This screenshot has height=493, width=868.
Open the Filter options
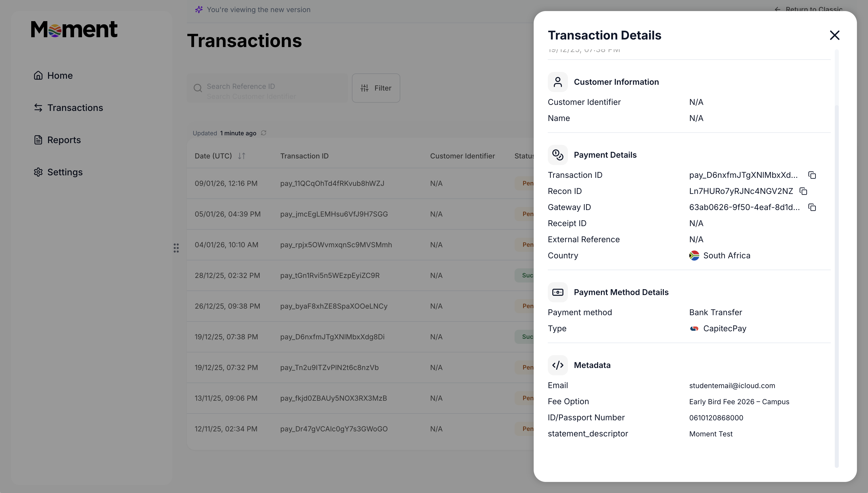click(376, 88)
